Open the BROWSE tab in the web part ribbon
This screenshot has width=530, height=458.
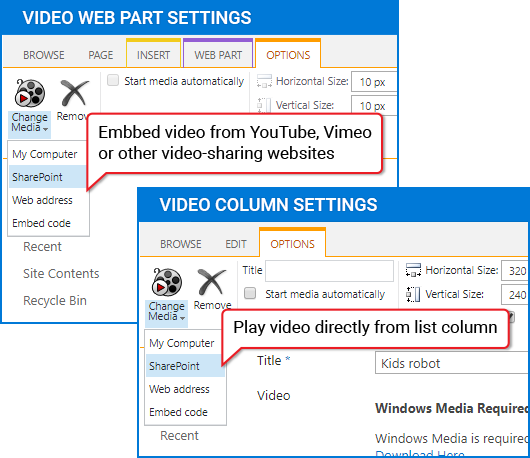[x=44, y=55]
